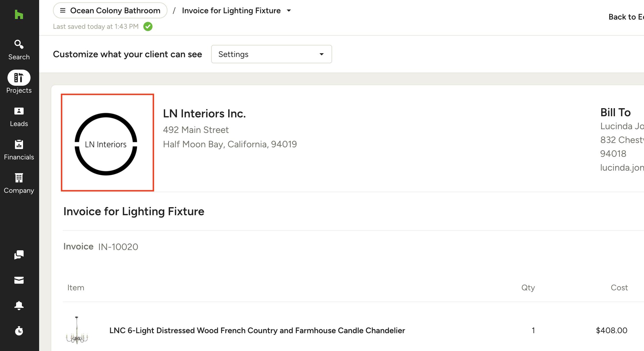Click the LNC 6-Light Chandelier item name
644x351 pixels.
point(257,330)
